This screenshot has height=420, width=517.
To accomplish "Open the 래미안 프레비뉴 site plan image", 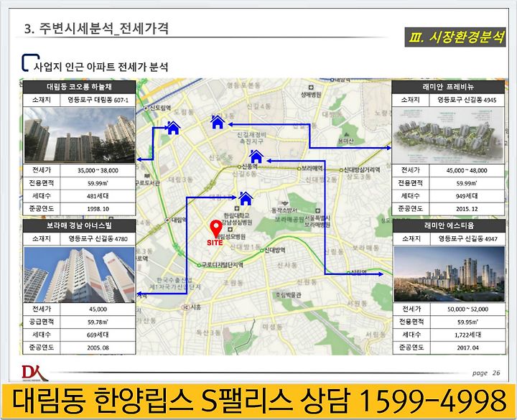I will 448,135.
